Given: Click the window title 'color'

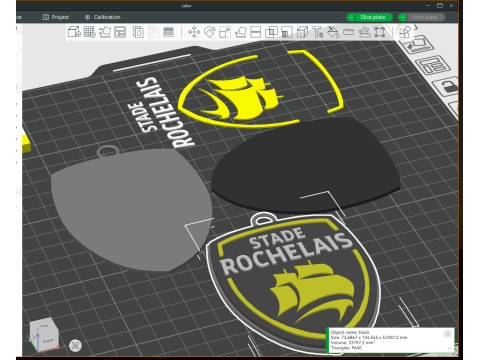Looking at the screenshot, I should coord(186,6).
